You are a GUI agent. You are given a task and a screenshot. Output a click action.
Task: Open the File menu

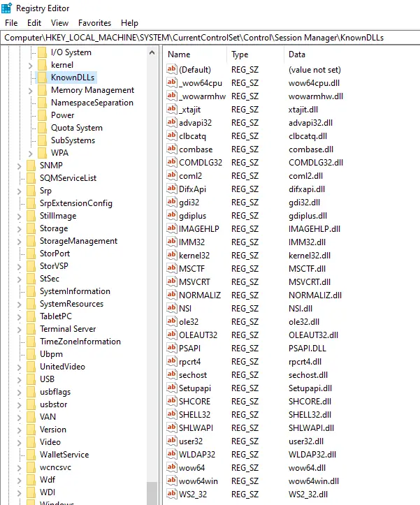tap(11, 23)
